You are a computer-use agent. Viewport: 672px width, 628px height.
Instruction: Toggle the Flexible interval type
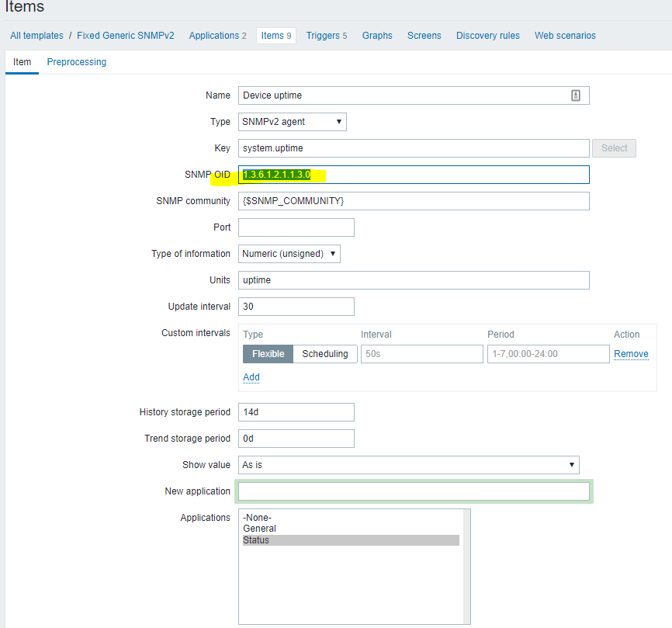(x=268, y=353)
